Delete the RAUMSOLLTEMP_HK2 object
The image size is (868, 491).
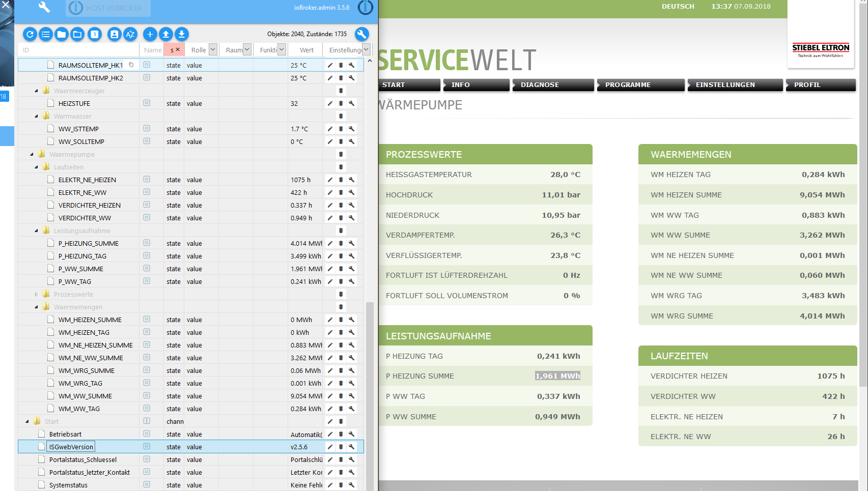pyautogui.click(x=341, y=78)
